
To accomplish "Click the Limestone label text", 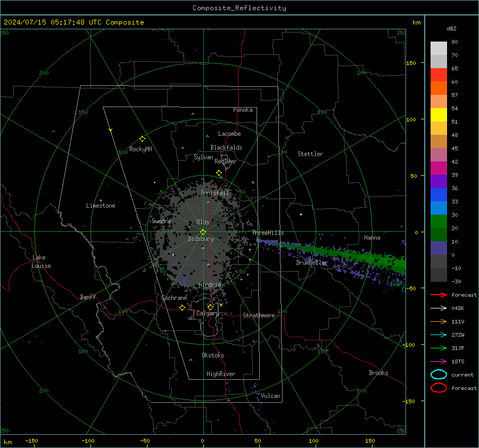I will point(101,206).
